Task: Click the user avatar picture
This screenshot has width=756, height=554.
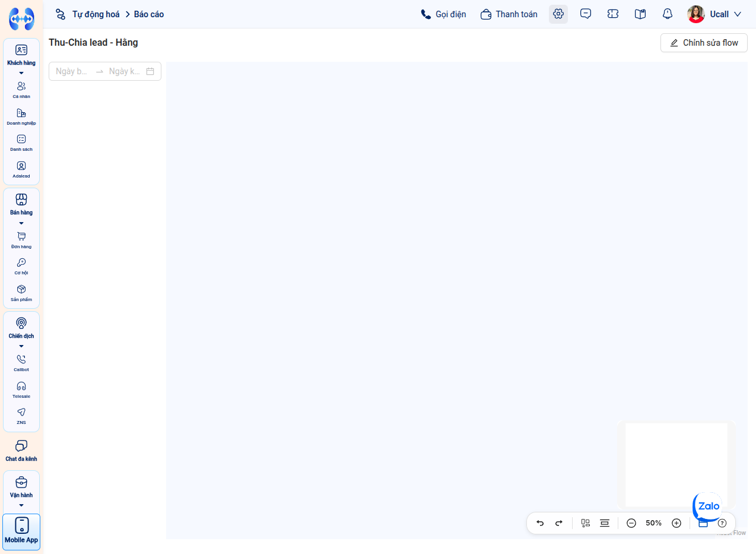Action: point(696,14)
